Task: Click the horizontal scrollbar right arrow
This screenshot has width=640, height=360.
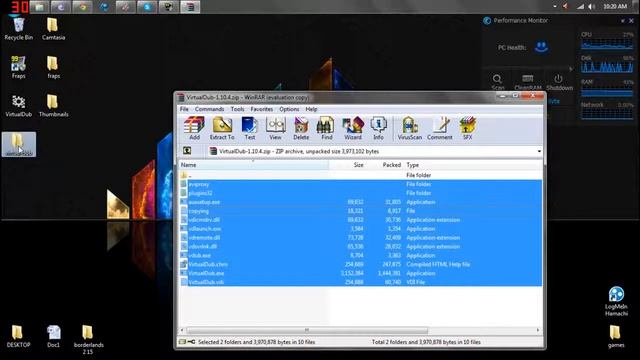Action: (x=538, y=330)
